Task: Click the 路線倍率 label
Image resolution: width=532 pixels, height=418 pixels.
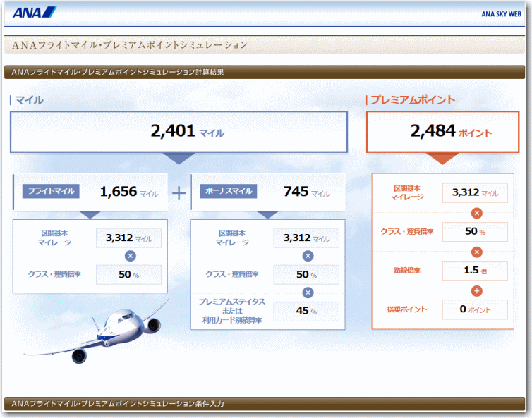Action: (407, 271)
